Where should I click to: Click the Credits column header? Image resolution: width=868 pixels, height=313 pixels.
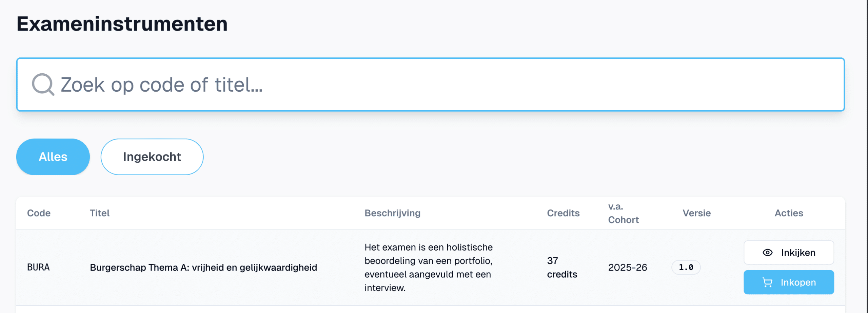coord(563,213)
